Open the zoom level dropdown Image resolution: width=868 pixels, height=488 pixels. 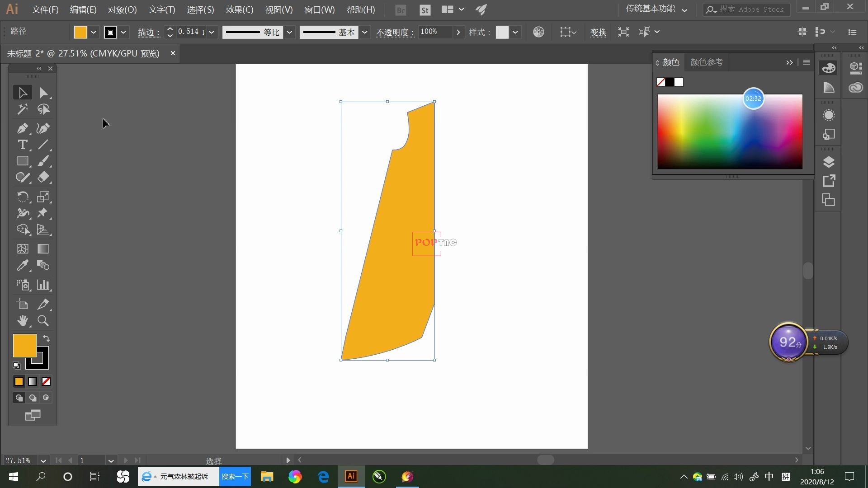click(x=43, y=461)
